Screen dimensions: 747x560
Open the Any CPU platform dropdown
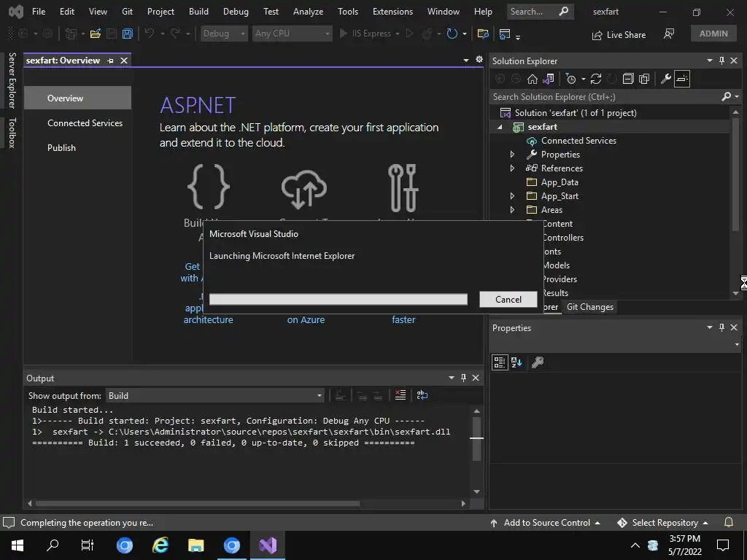coord(292,34)
